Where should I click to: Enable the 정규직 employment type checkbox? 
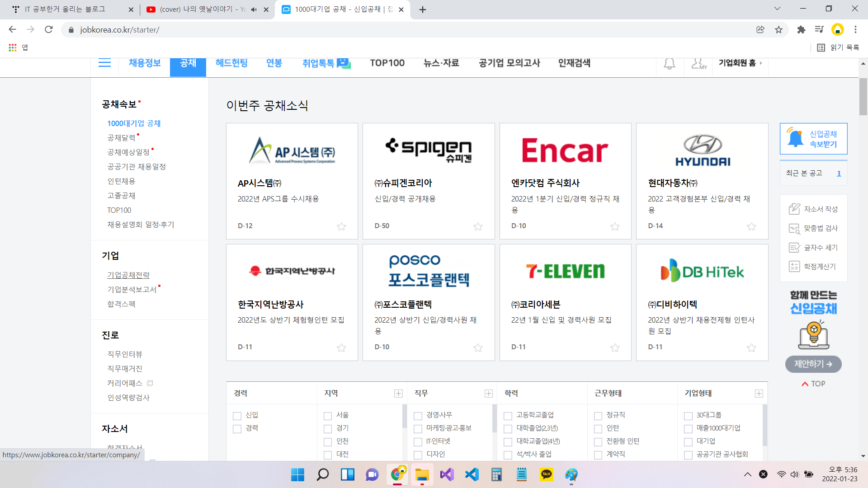[598, 416]
